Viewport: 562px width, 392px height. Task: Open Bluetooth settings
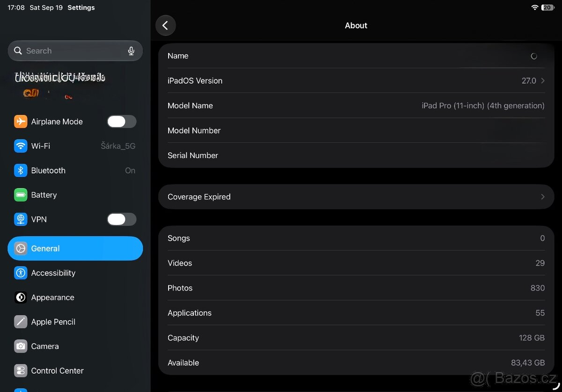75,171
